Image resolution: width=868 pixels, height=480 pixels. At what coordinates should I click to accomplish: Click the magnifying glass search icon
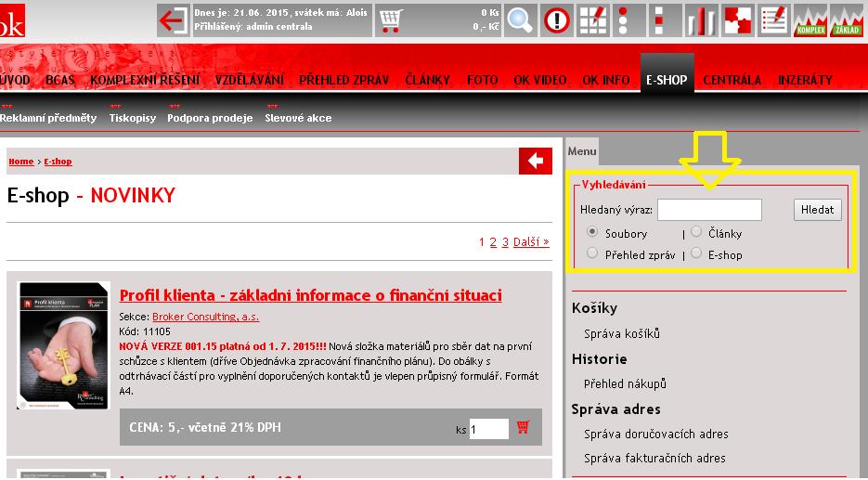pyautogui.click(x=520, y=20)
